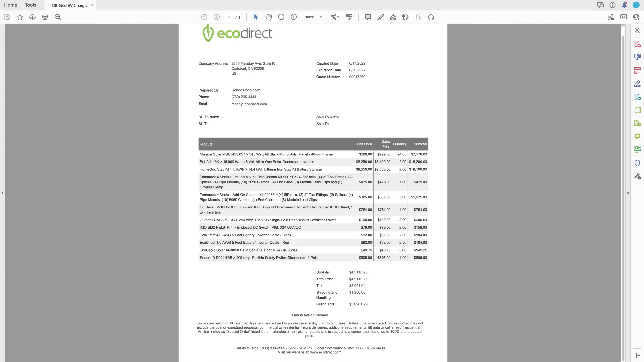Open the Add Comment sticky note tool
The height and width of the screenshot is (362, 644).
tap(368, 17)
